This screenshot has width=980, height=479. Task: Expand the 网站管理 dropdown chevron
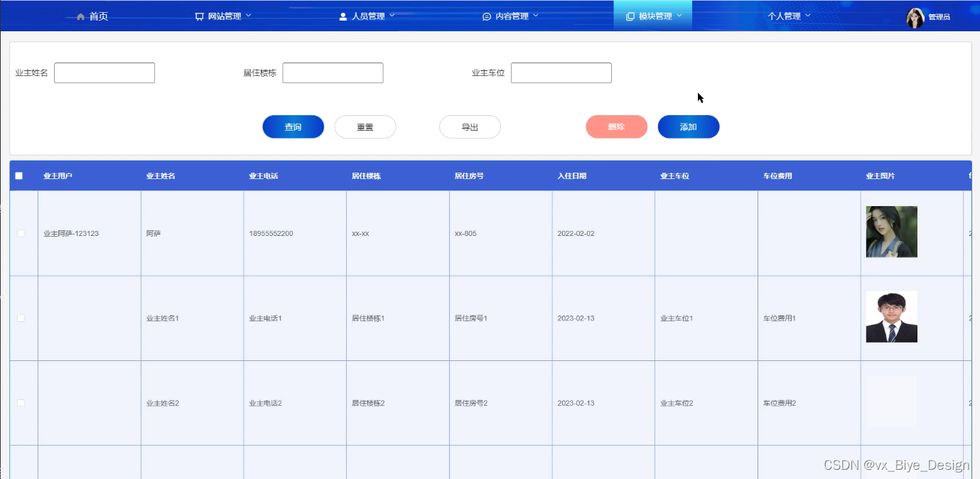click(248, 16)
